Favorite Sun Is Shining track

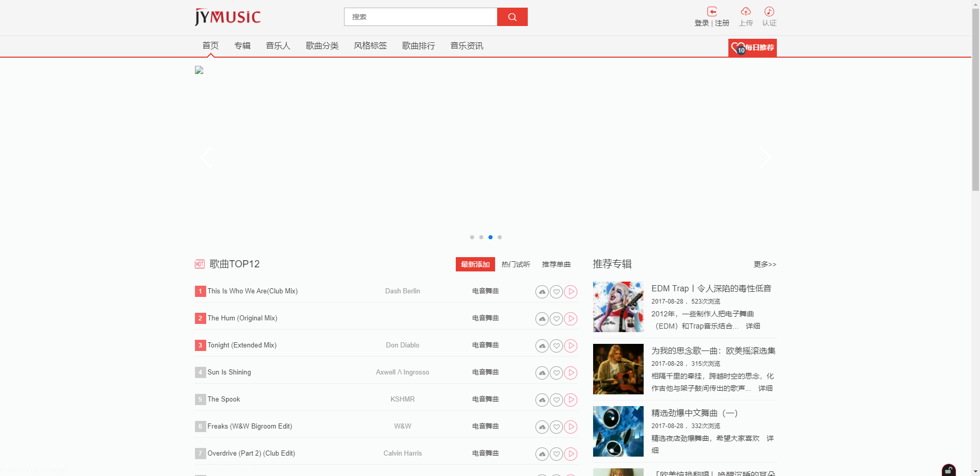(556, 373)
